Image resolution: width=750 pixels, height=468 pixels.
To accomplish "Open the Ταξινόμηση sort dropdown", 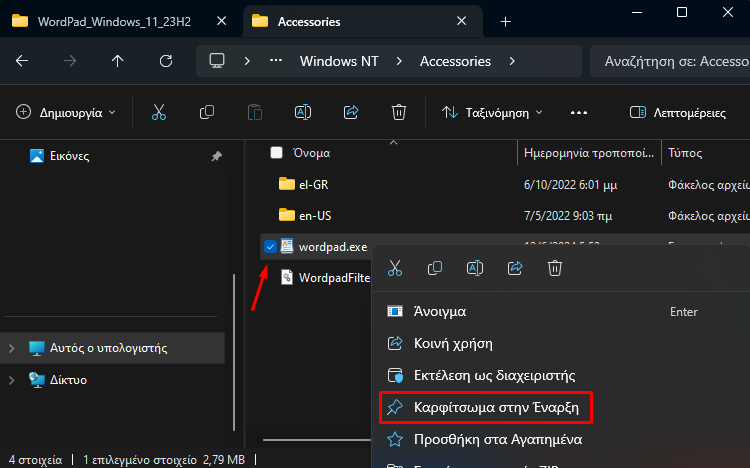I will [493, 113].
